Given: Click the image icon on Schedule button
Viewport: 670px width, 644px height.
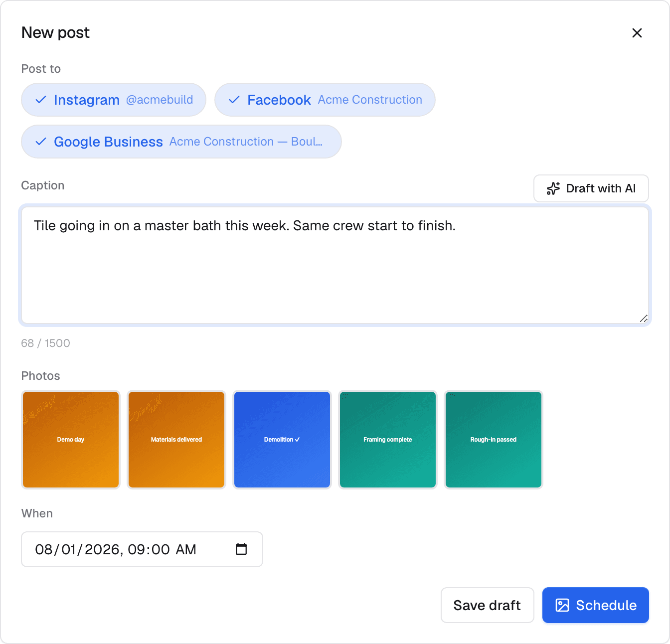Looking at the screenshot, I should 562,605.
